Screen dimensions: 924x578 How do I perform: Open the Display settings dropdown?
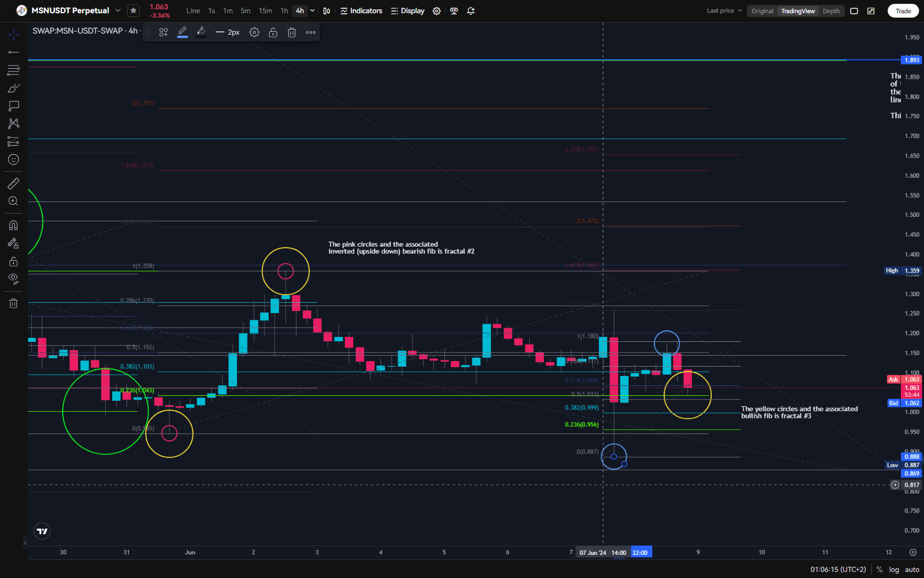(x=408, y=11)
